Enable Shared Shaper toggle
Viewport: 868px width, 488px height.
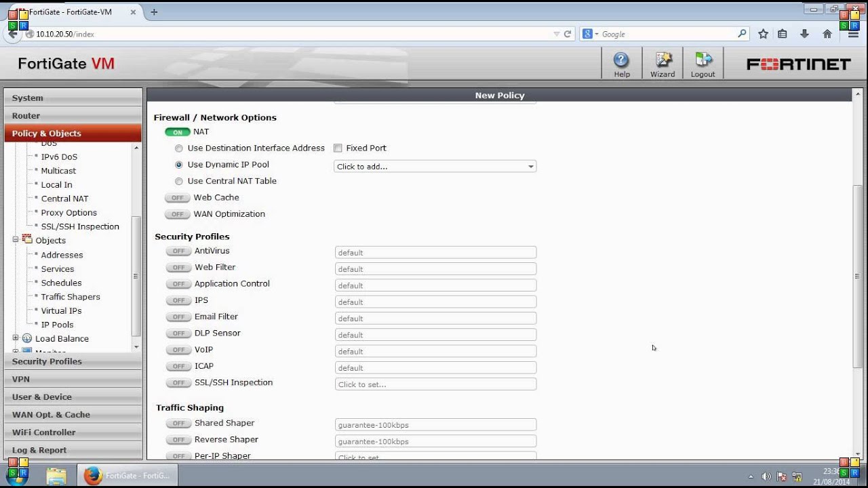point(178,424)
